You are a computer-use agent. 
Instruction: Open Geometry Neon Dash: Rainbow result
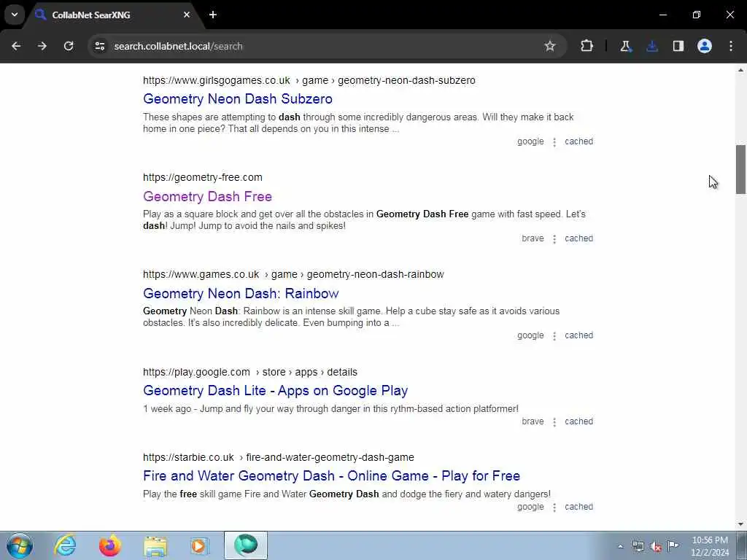241,293
